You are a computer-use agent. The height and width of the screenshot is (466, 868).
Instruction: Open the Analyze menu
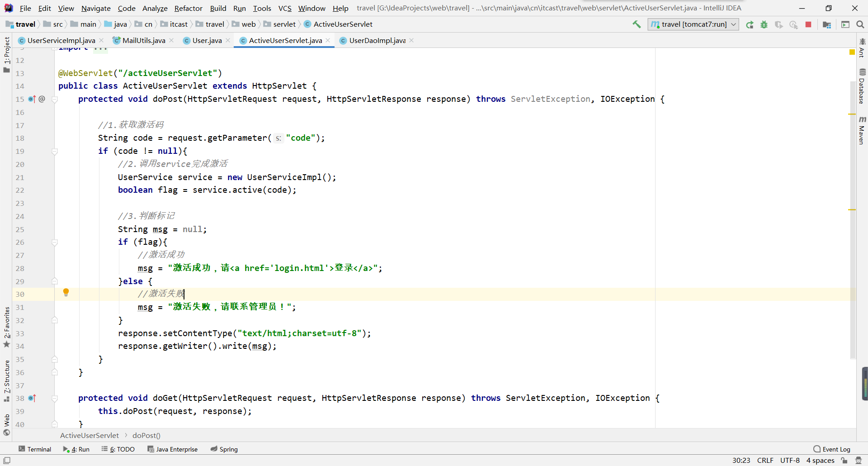(x=155, y=8)
